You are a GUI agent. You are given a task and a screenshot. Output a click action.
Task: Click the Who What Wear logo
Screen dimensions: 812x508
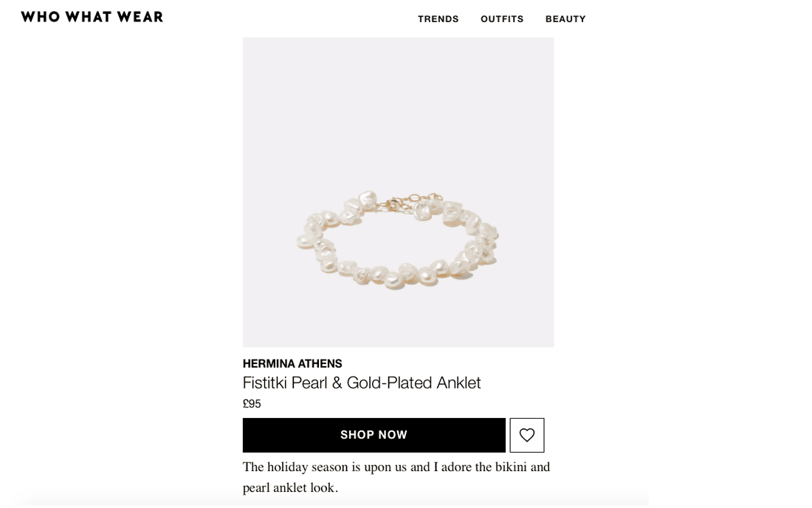point(92,17)
